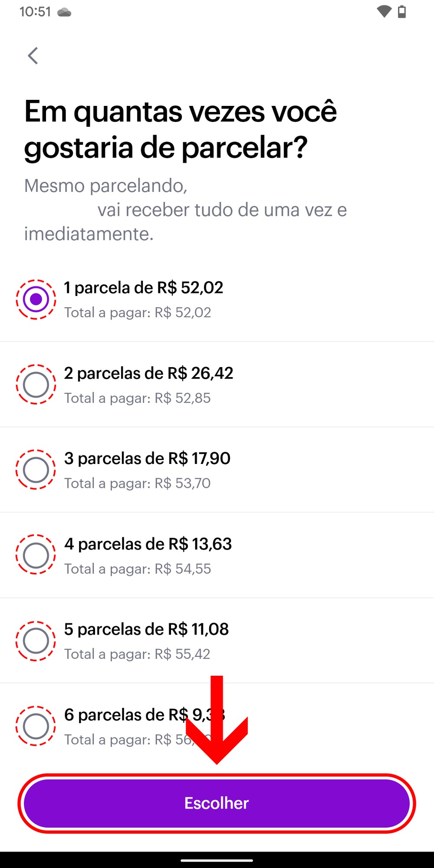Select the 2 parcelas radio button
The image size is (434, 868).
[x=36, y=385]
